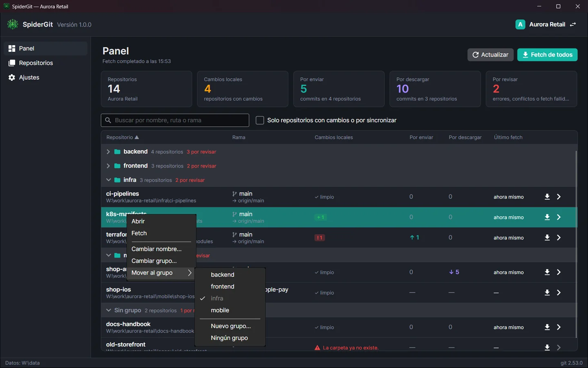The width and height of the screenshot is (588, 368).
Task: Open the arrow icon of the 5-to-download row
Action: (x=559, y=272)
